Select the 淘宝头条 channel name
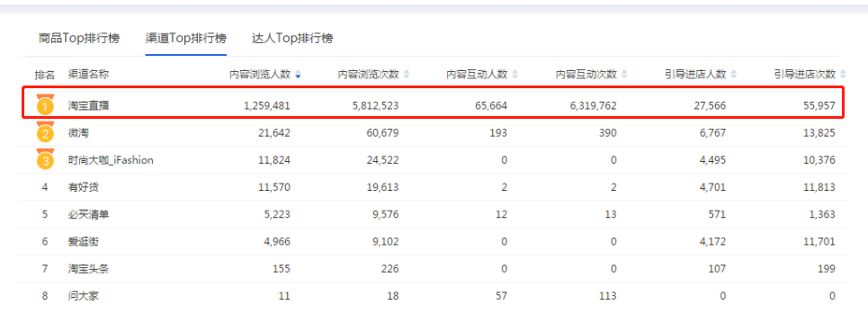 [88, 269]
